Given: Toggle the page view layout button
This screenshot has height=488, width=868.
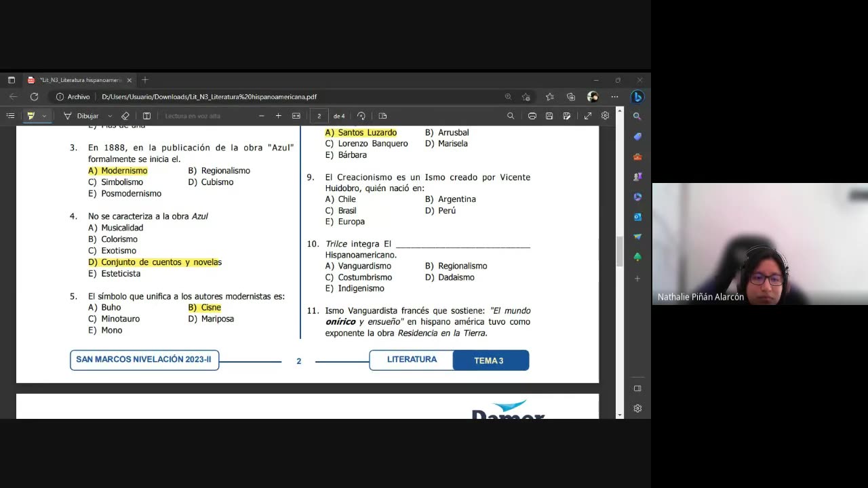Looking at the screenshot, I should [146, 116].
